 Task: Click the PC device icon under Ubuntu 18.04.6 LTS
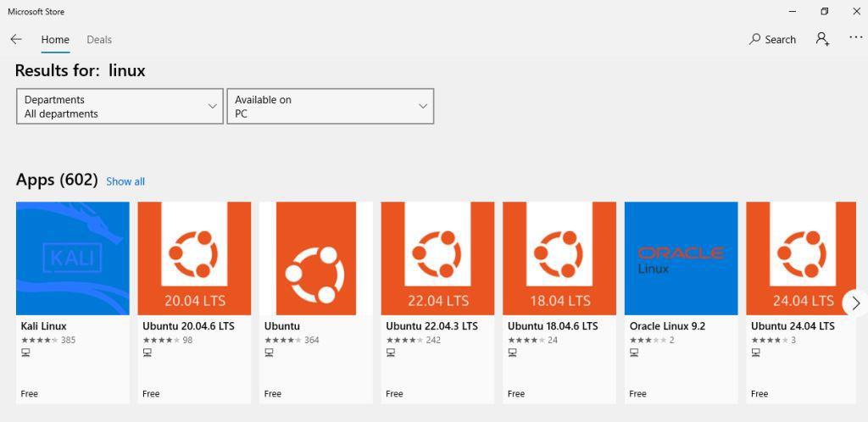click(x=513, y=353)
